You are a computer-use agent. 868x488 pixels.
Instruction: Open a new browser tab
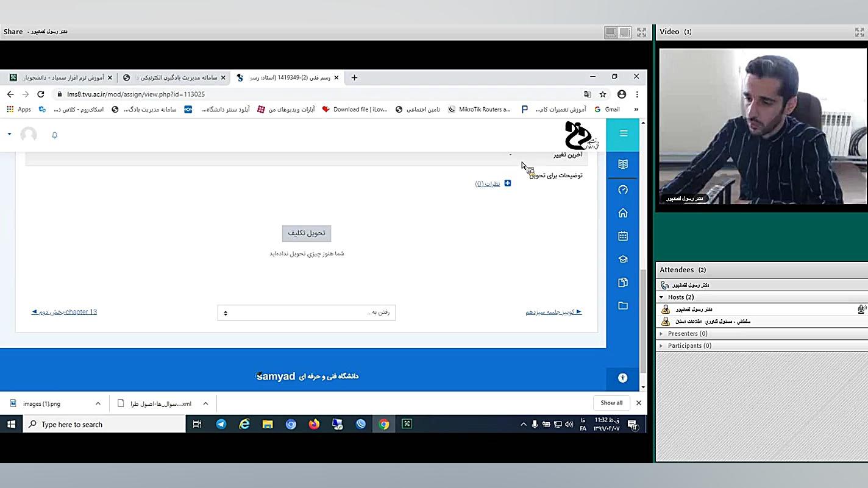pos(354,77)
